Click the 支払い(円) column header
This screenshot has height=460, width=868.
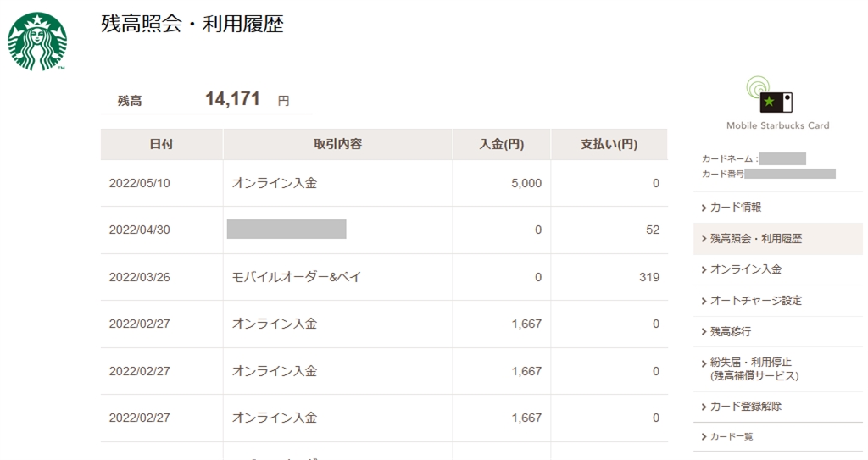click(609, 144)
